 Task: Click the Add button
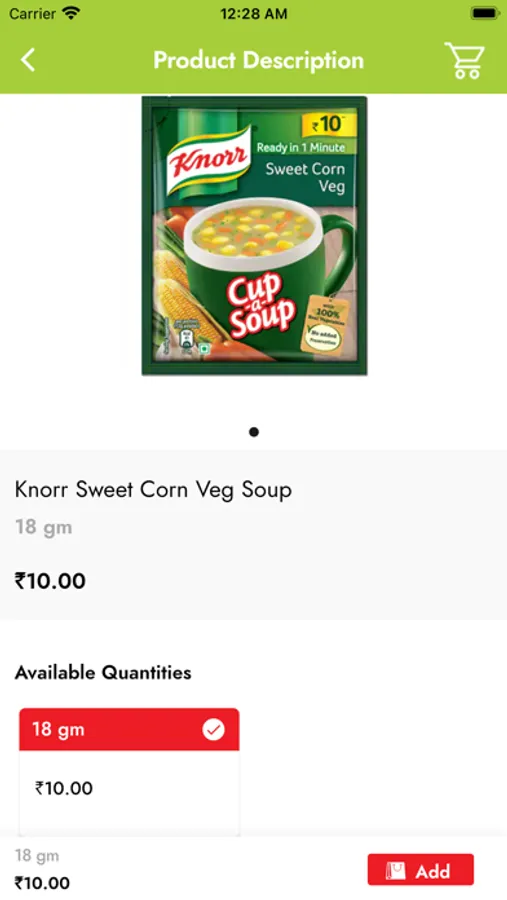point(420,870)
